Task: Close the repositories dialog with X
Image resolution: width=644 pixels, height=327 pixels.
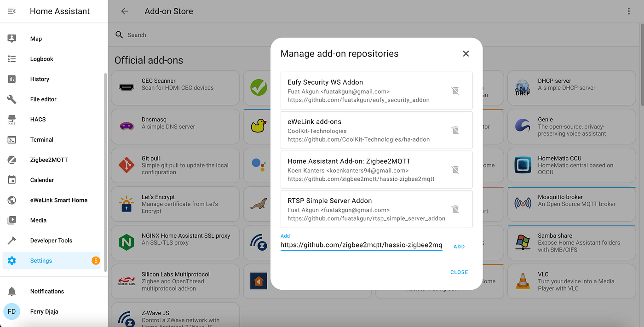Action: coord(466,54)
